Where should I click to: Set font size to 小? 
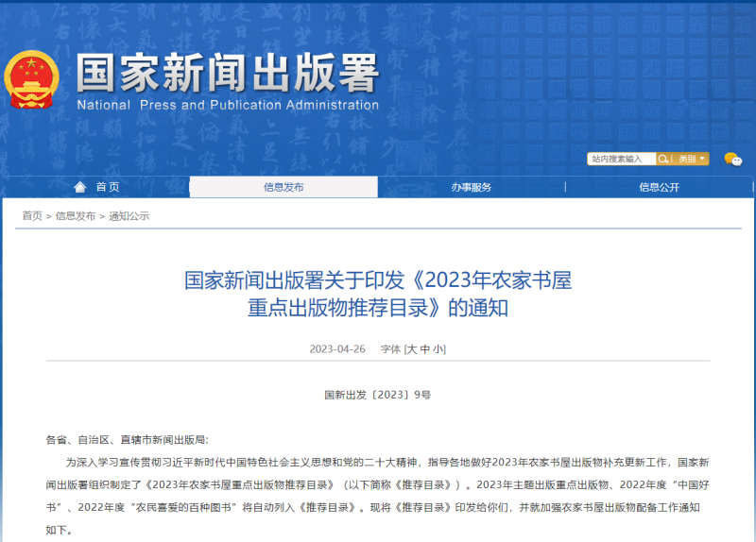[438, 349]
